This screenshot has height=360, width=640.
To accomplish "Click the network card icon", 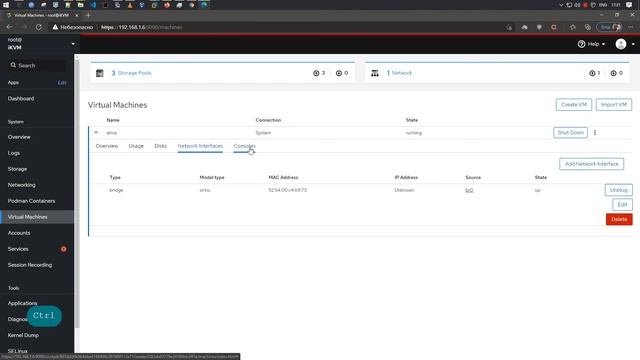I will pos(375,73).
